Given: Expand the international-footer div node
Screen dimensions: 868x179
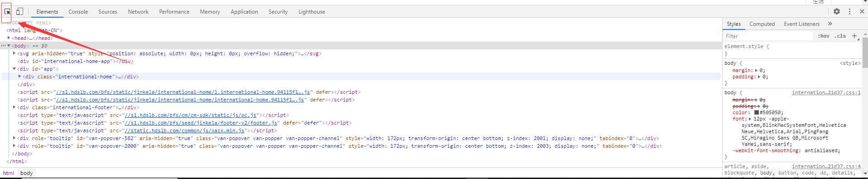Looking at the screenshot, I should pos(14,107).
